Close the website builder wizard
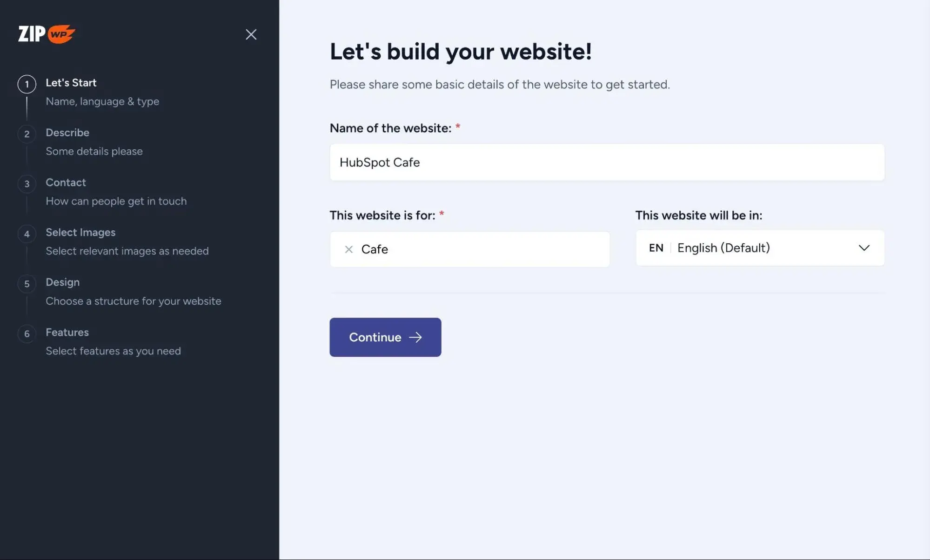The image size is (930, 560). click(x=251, y=34)
